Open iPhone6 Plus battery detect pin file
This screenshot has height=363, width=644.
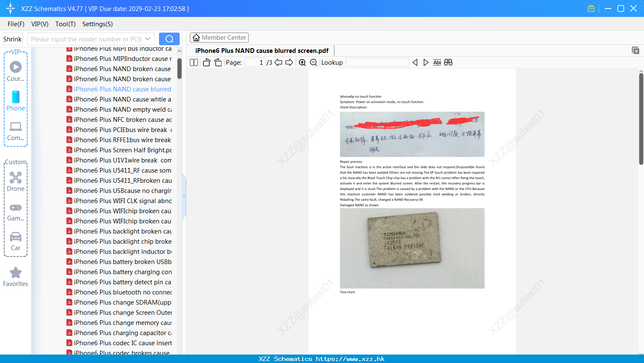[119, 282]
